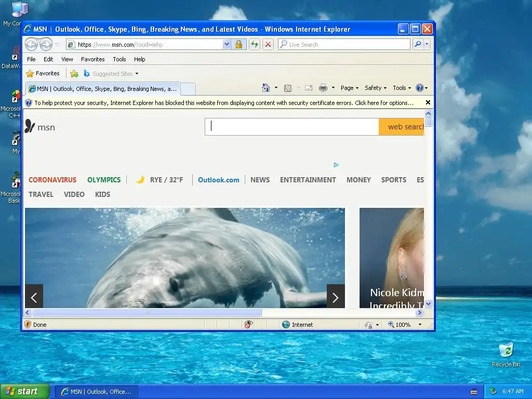This screenshot has width=532, height=399.
Task: Open the View menu
Action: [x=67, y=59]
